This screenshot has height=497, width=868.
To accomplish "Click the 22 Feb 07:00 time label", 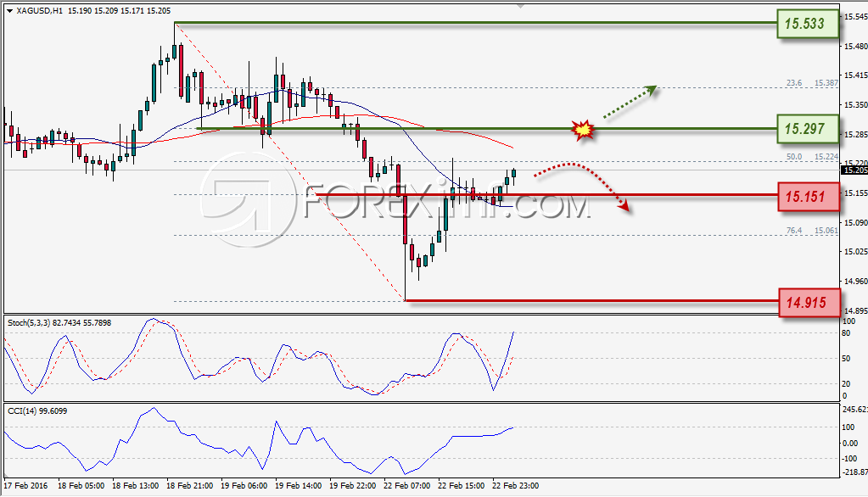I will click(406, 486).
